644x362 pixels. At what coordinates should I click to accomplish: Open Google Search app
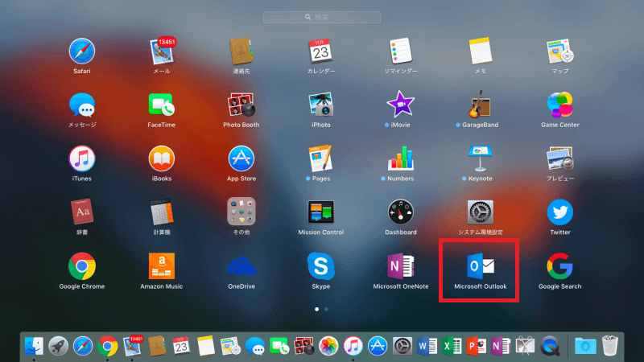559,266
